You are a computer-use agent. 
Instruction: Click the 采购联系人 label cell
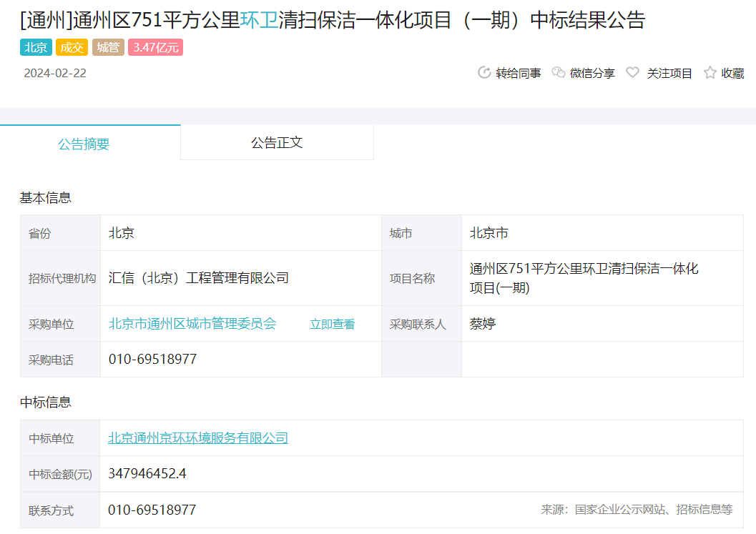pos(421,324)
